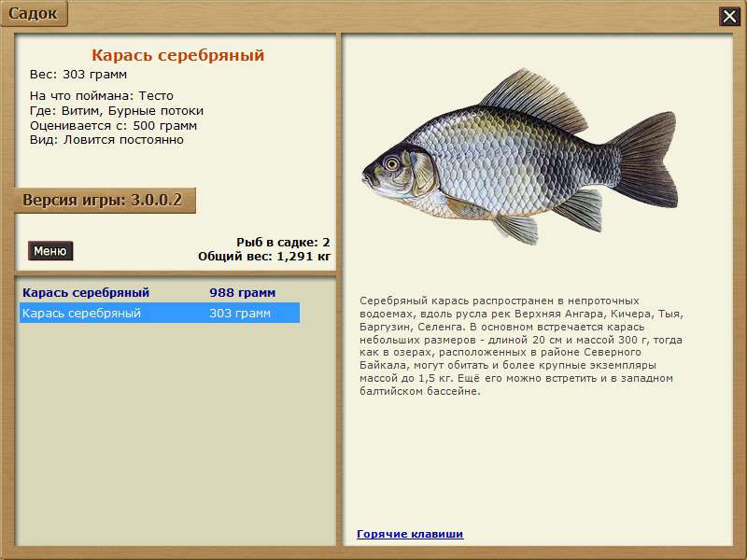Viewport: 747px width, 560px height.
Task: Select the highlighted Карась серебряный list name
Action: point(81,314)
